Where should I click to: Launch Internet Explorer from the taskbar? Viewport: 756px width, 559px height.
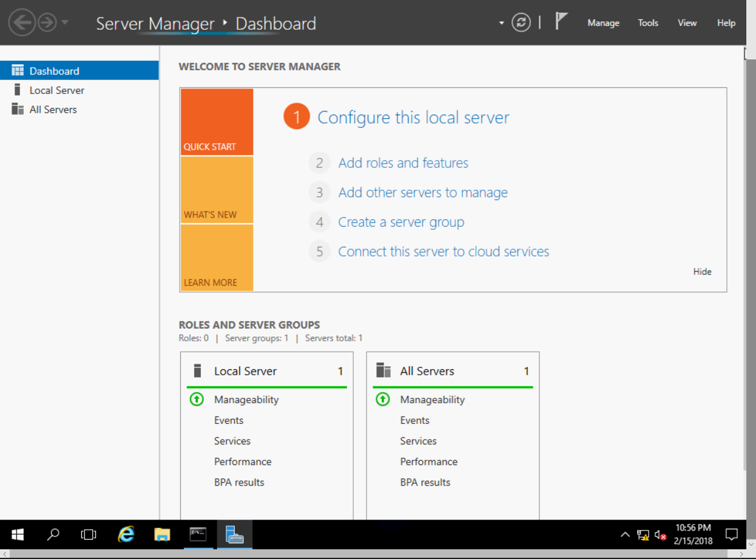126,534
